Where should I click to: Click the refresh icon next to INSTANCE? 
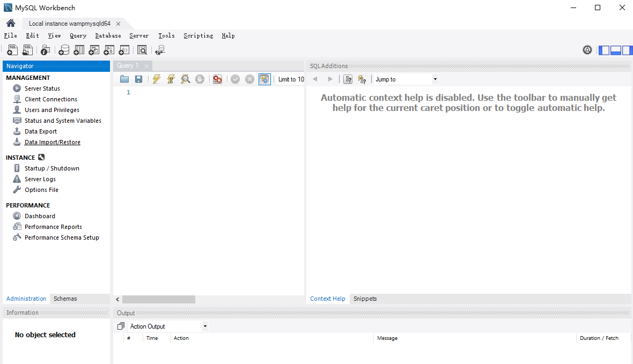pos(41,157)
